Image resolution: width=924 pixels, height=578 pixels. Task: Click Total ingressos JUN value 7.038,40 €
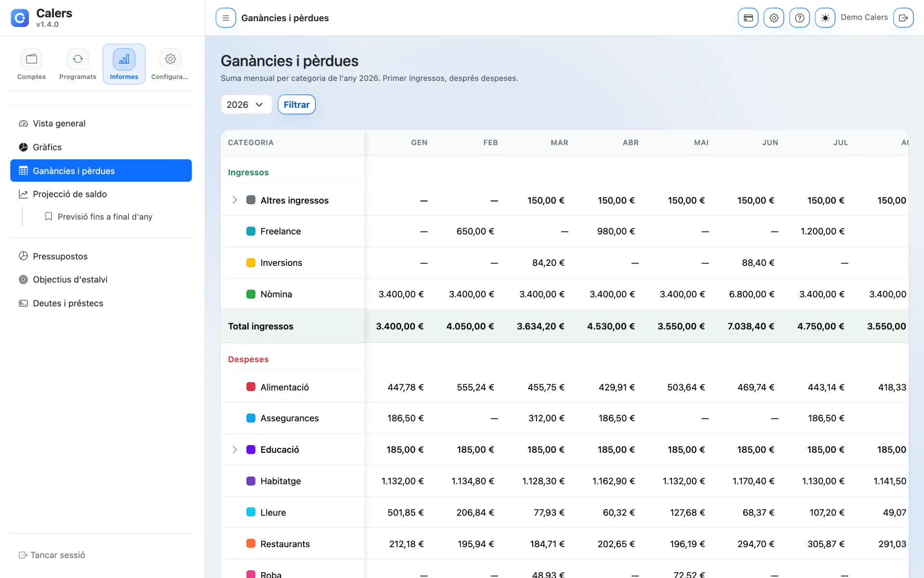[x=751, y=326]
